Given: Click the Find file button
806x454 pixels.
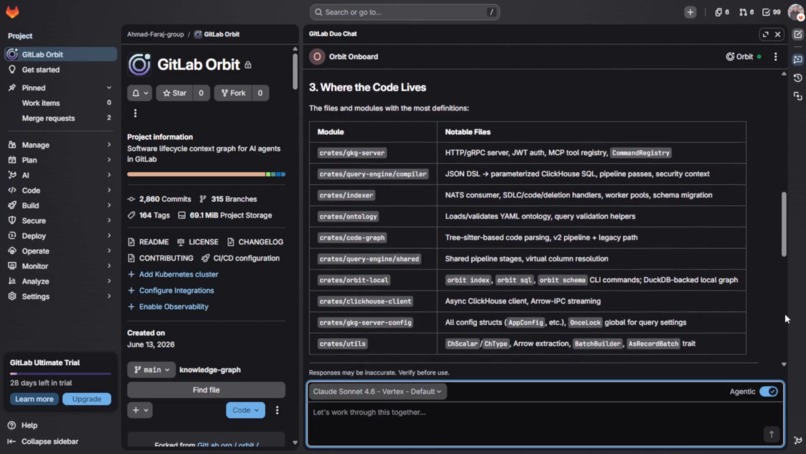Looking at the screenshot, I should [206, 390].
